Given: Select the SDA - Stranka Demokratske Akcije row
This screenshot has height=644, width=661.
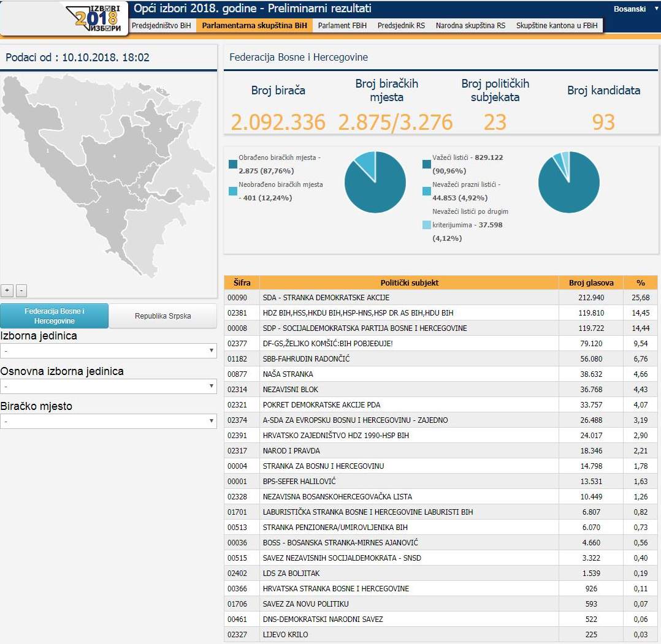Looking at the screenshot, I should tap(409, 298).
